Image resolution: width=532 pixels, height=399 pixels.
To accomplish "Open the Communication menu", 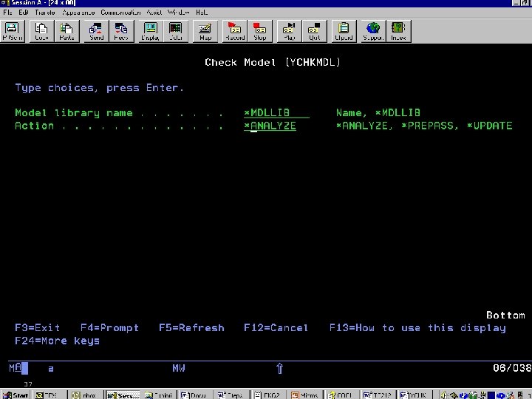I will click(120, 13).
